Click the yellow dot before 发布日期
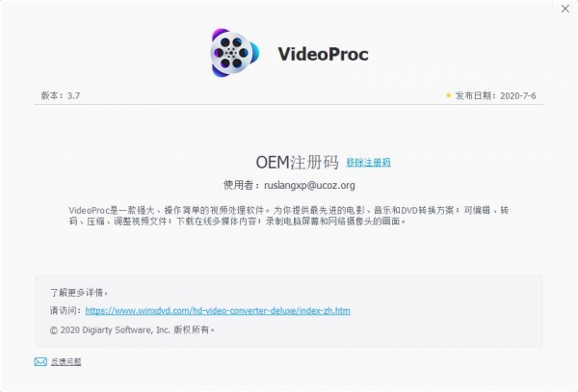Screen dimensions: 578x392 pos(448,95)
